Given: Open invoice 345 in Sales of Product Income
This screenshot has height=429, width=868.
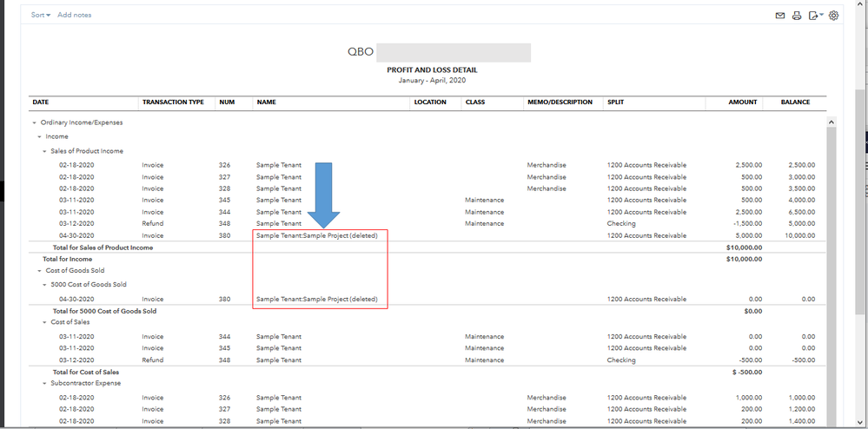Looking at the screenshot, I should [224, 200].
